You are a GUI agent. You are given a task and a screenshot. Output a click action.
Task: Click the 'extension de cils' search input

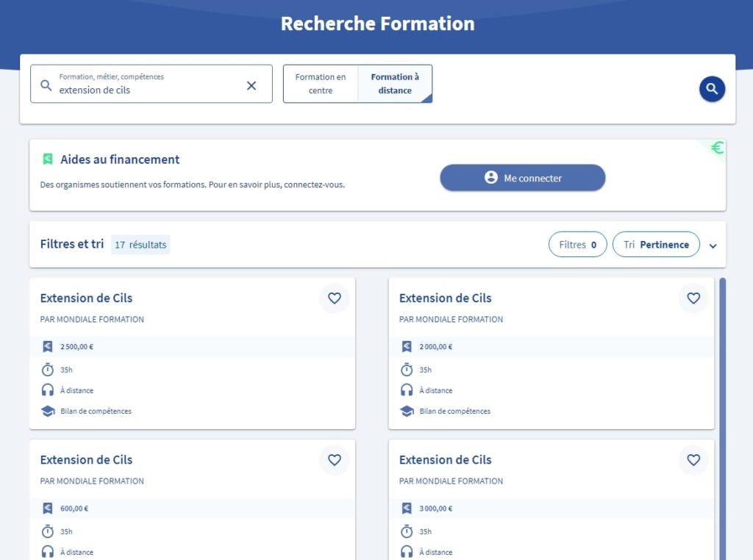click(151, 84)
